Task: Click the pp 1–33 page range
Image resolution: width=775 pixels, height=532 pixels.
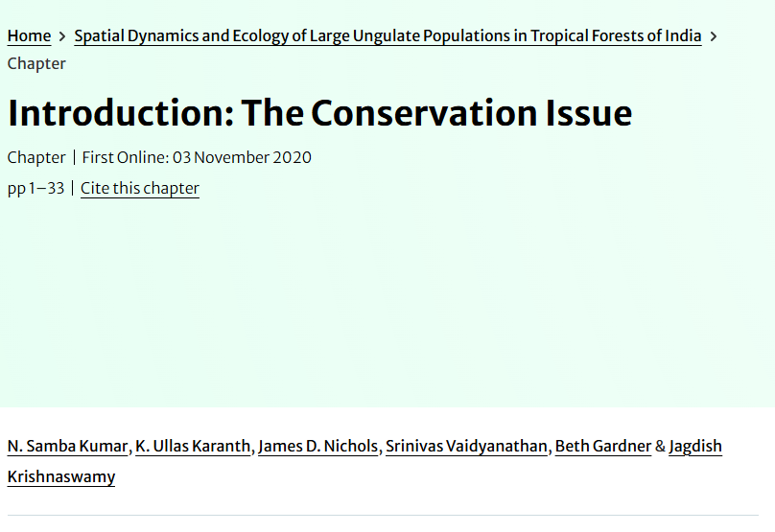Action: coord(35,188)
